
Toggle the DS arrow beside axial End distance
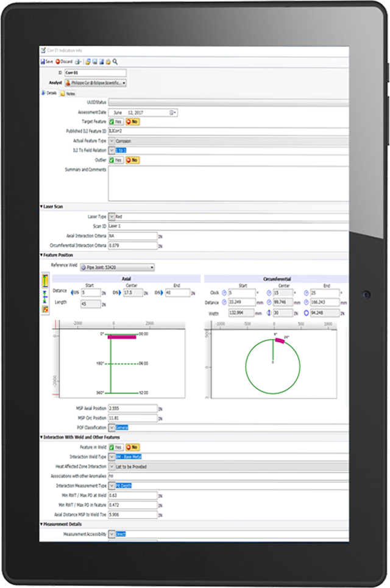[x=159, y=293]
